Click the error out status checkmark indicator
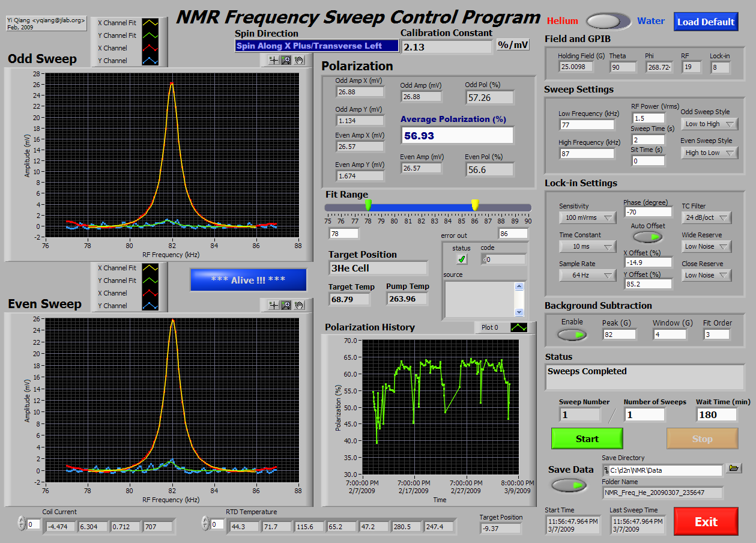Image resolution: width=756 pixels, height=543 pixels. click(x=461, y=259)
